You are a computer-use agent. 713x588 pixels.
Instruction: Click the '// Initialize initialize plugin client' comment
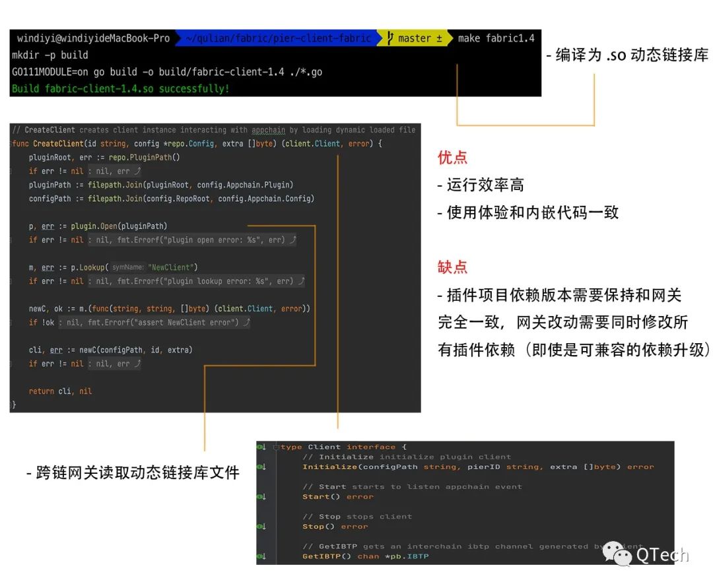point(407,457)
